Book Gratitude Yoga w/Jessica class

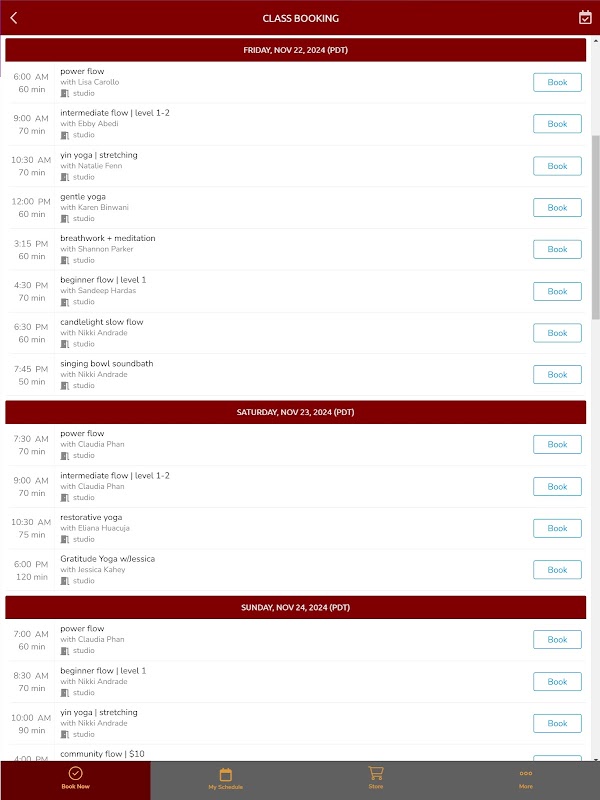click(557, 570)
